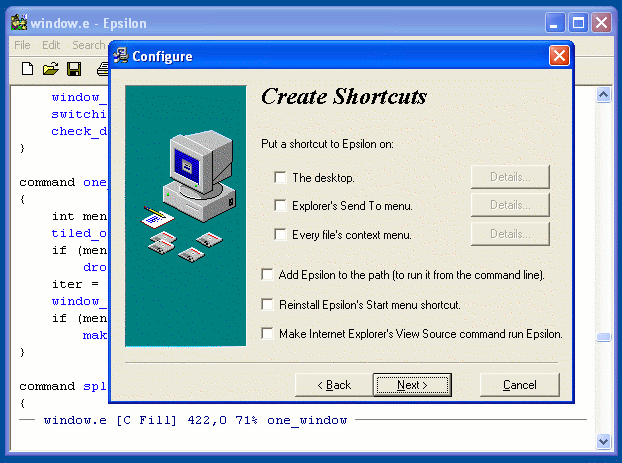Go to the previous page with Back
Image resolution: width=622 pixels, height=463 pixels.
[334, 385]
